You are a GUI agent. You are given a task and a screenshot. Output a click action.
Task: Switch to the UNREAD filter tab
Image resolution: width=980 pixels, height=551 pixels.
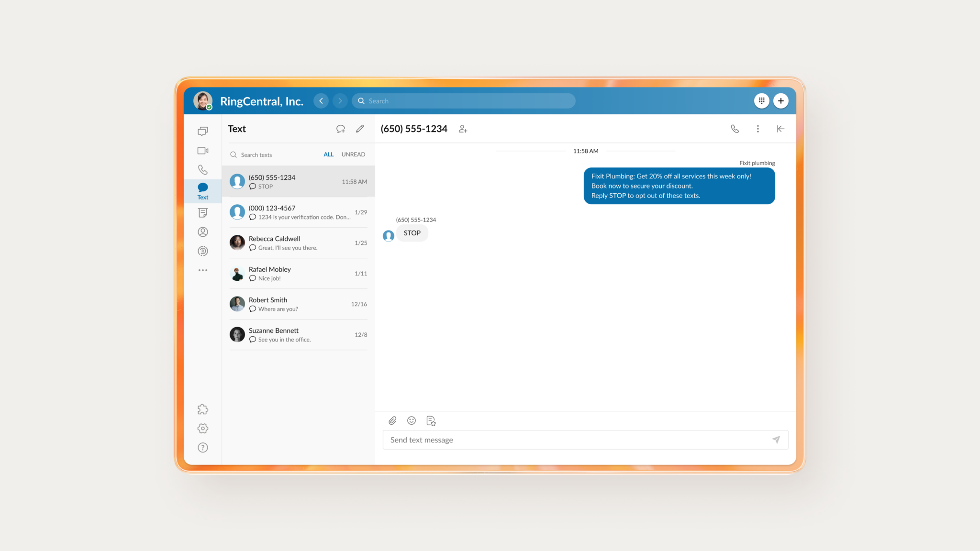click(353, 154)
